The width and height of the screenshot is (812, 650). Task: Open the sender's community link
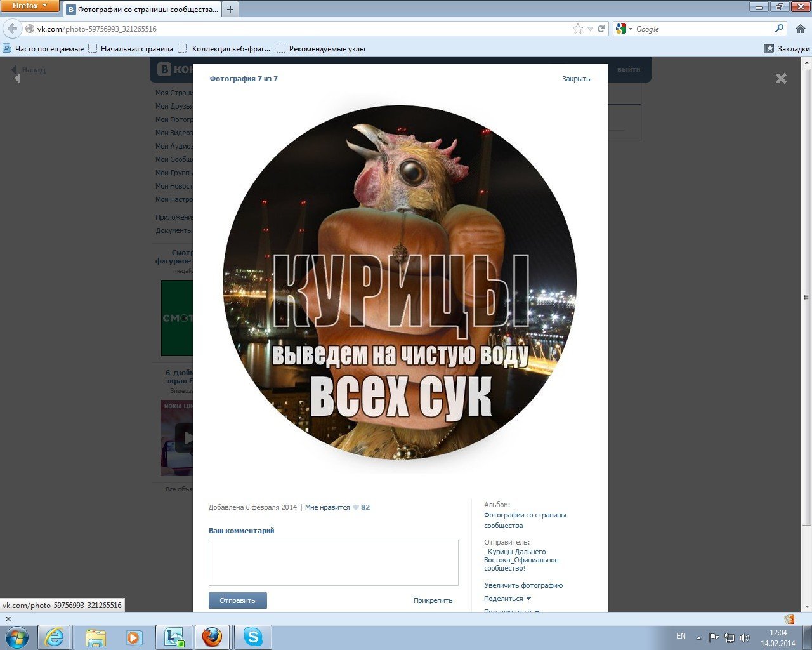click(521, 560)
